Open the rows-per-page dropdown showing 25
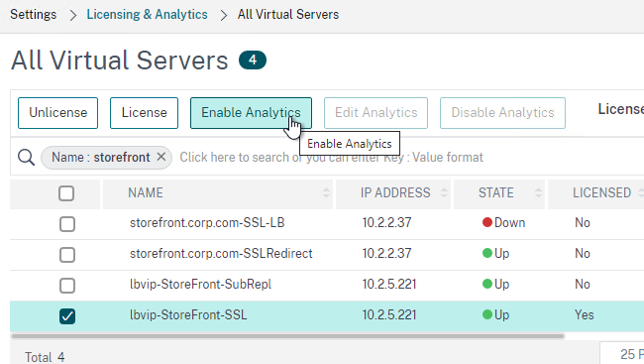This screenshot has width=644, height=364. (x=622, y=354)
